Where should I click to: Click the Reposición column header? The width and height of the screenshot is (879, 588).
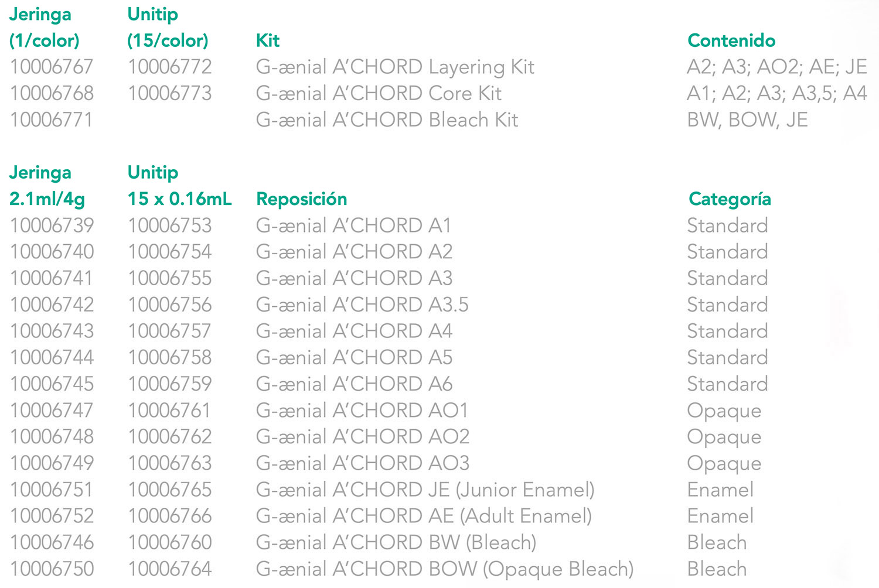pyautogui.click(x=302, y=199)
